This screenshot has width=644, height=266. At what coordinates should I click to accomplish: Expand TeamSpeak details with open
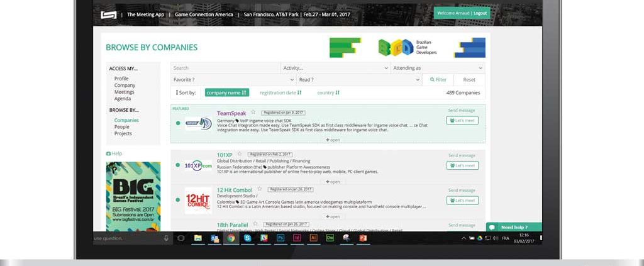333,140
